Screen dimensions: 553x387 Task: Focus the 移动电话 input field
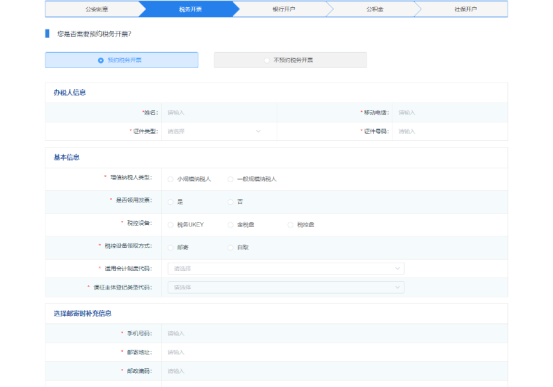click(x=450, y=113)
